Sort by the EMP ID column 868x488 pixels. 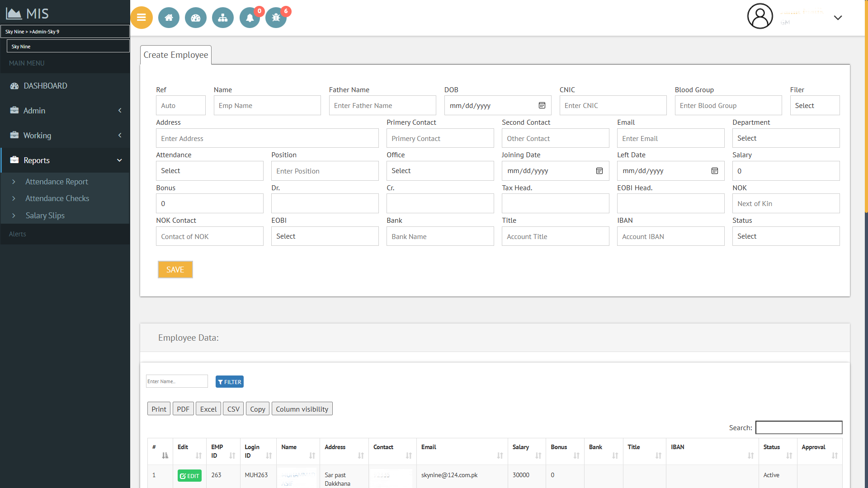(223, 451)
